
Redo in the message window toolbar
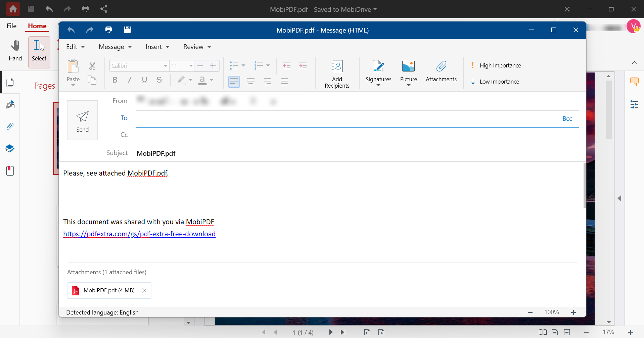pyautogui.click(x=90, y=30)
